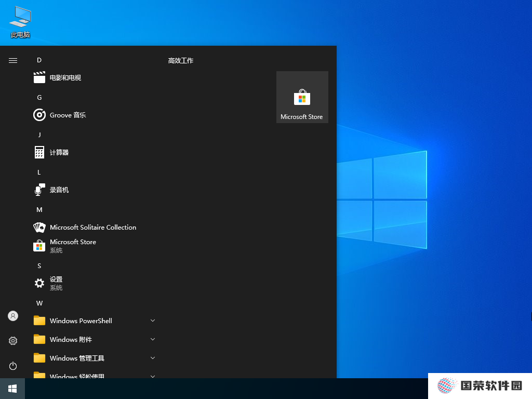The height and width of the screenshot is (399, 532).
Task: Click the letter J section header
Action: point(39,135)
